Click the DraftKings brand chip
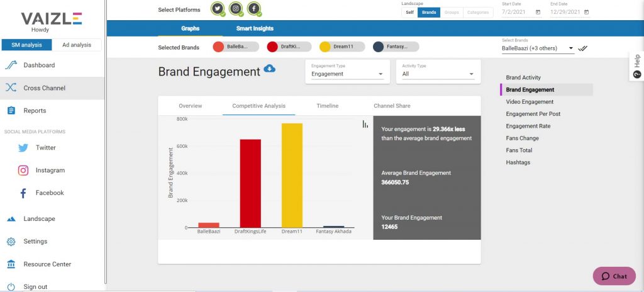644x292 pixels. pyautogui.click(x=289, y=47)
